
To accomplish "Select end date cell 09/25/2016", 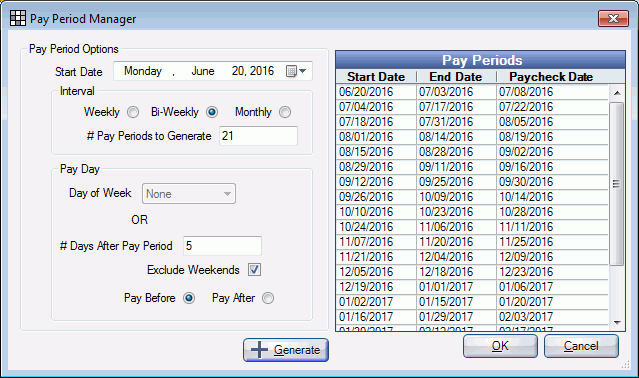I will 456,182.
